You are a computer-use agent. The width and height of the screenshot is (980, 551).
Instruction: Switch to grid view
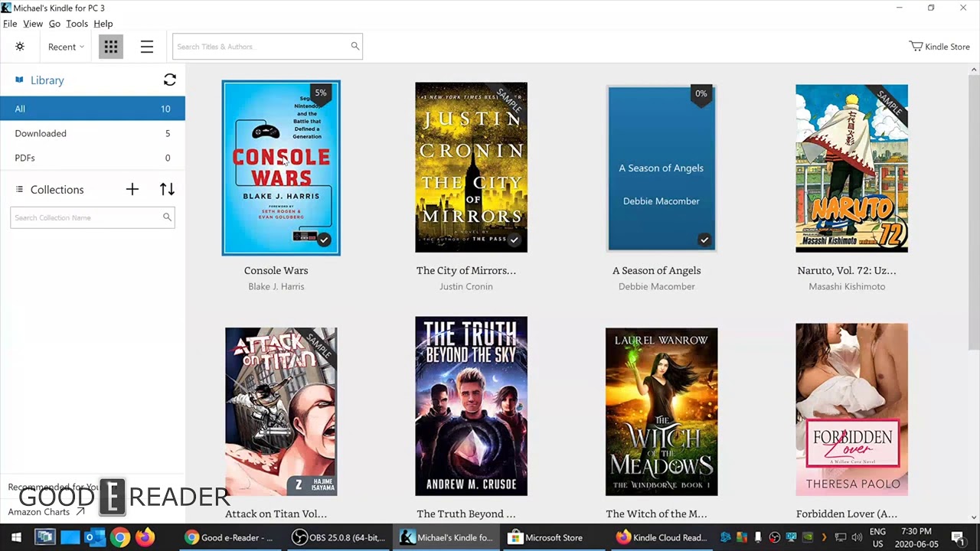pyautogui.click(x=111, y=47)
